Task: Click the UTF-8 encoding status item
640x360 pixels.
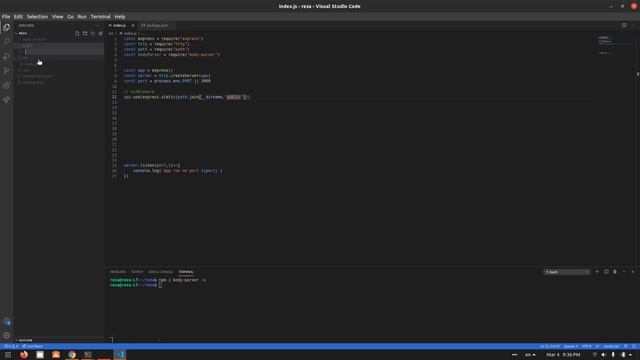Action: pyautogui.click(x=587, y=346)
